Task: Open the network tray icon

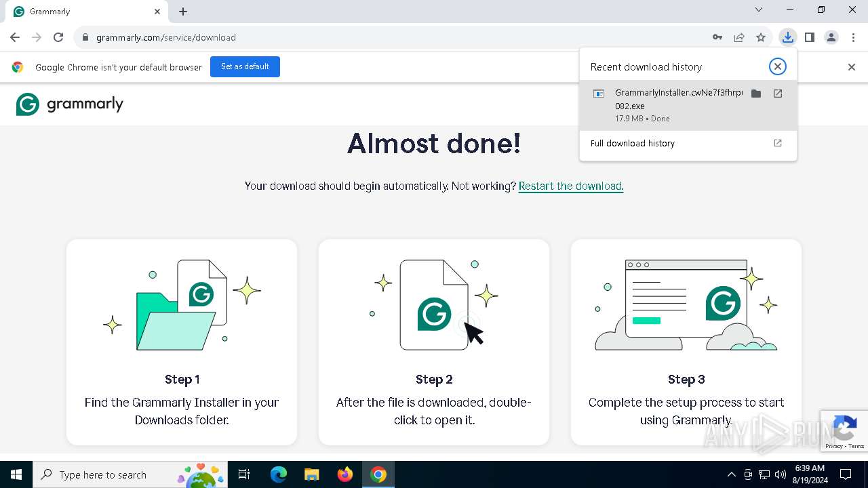Action: point(764,474)
